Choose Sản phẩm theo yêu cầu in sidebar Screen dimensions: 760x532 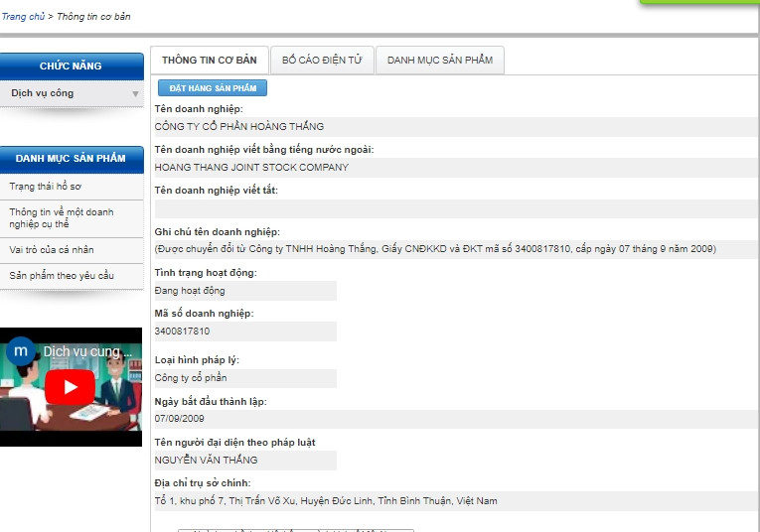[62, 275]
